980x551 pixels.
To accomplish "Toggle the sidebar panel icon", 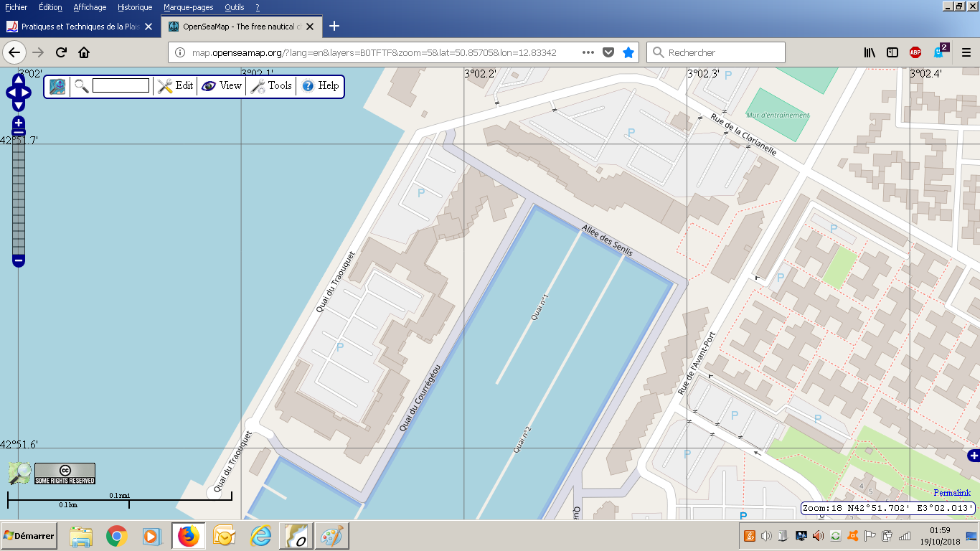I will tap(892, 52).
